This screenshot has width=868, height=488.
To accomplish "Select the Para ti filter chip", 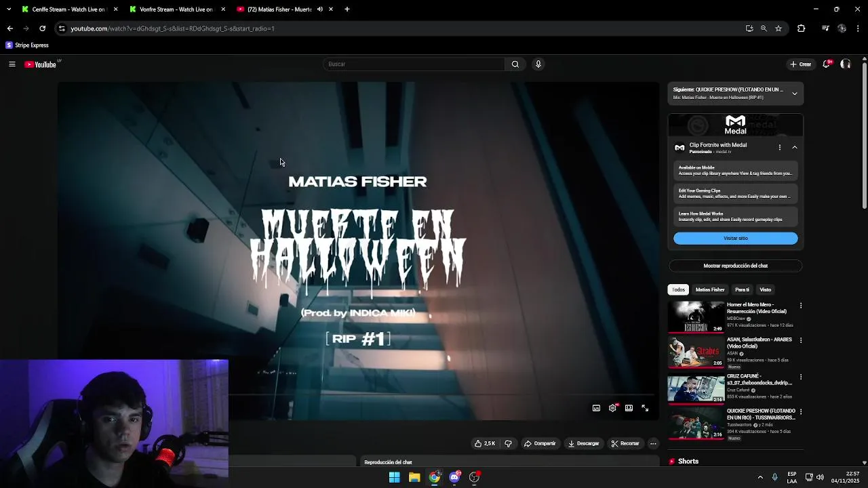I will tap(743, 289).
